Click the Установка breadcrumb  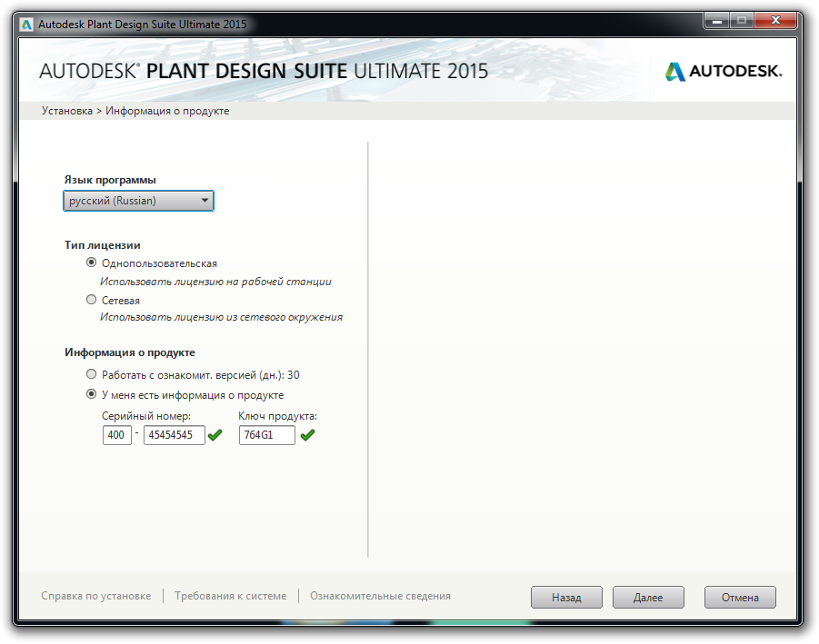tap(67, 111)
